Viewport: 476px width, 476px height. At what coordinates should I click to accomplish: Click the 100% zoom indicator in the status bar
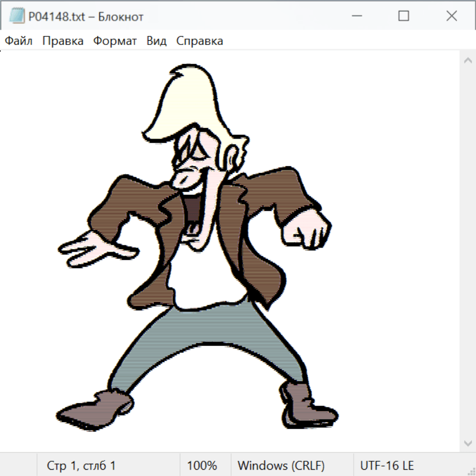[x=202, y=465]
